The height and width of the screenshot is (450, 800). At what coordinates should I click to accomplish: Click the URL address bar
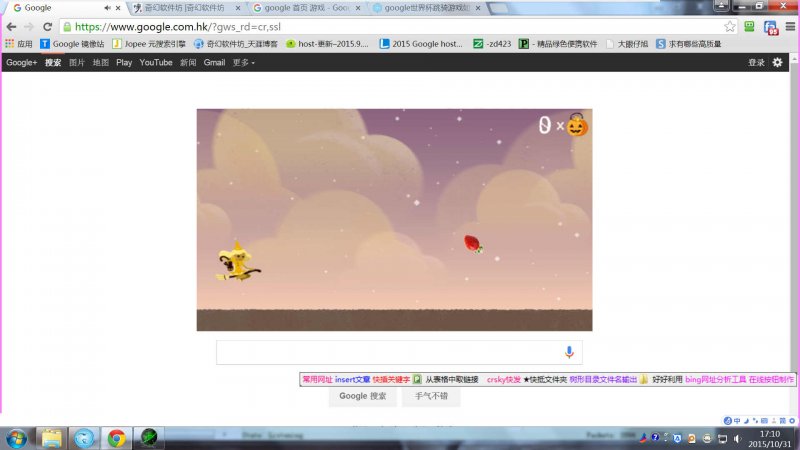[398, 27]
